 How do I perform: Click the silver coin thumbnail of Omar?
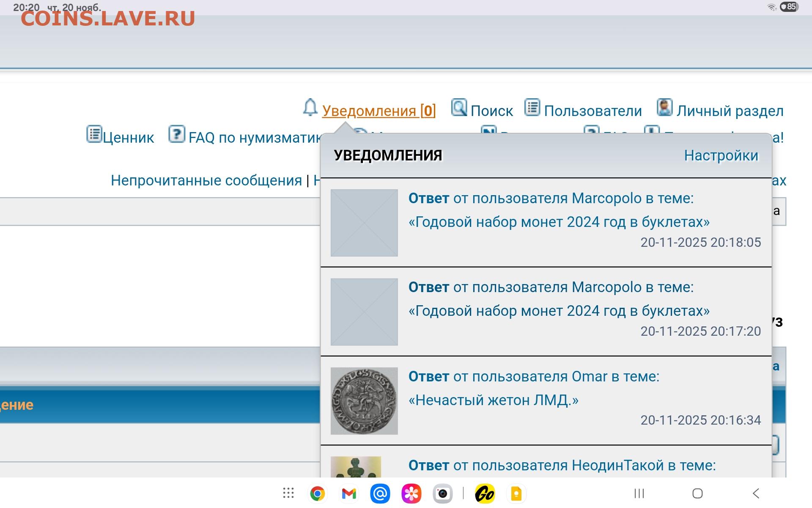[x=364, y=400]
